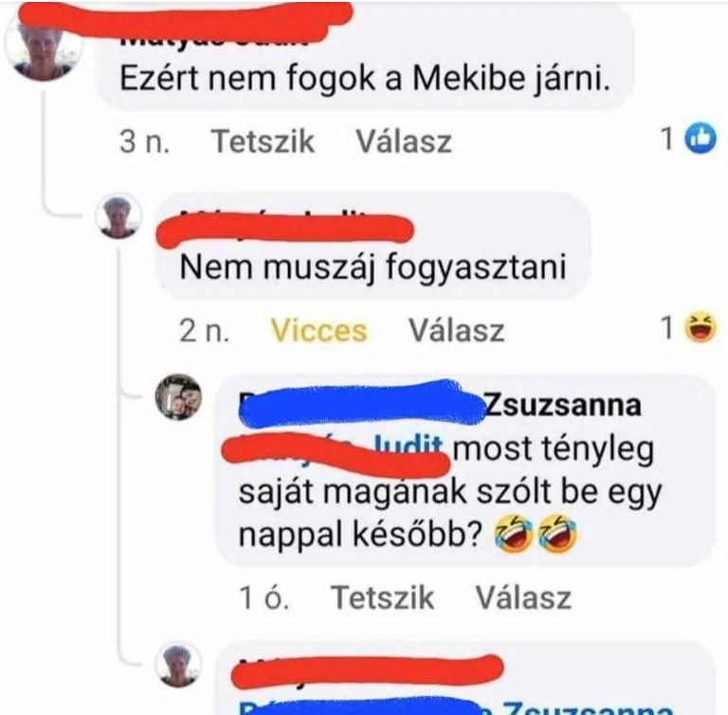Screen dimensions: 728x715
Task: Open the avatar of the bottom reply
Action: 179,665
